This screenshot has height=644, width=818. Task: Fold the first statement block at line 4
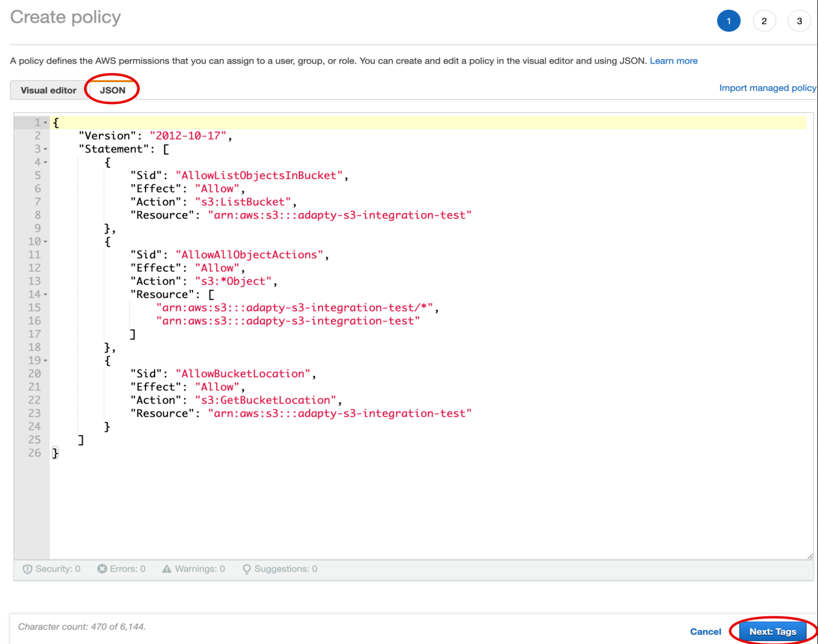point(45,162)
